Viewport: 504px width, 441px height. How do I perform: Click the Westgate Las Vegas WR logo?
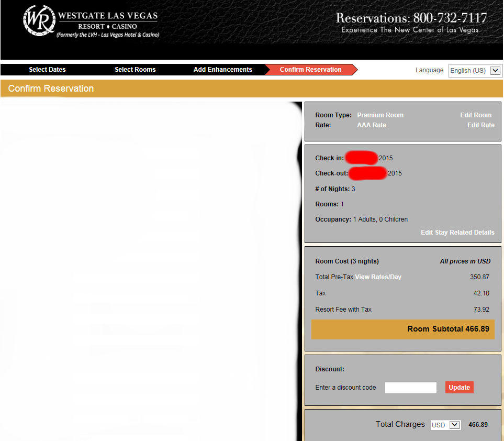38,21
